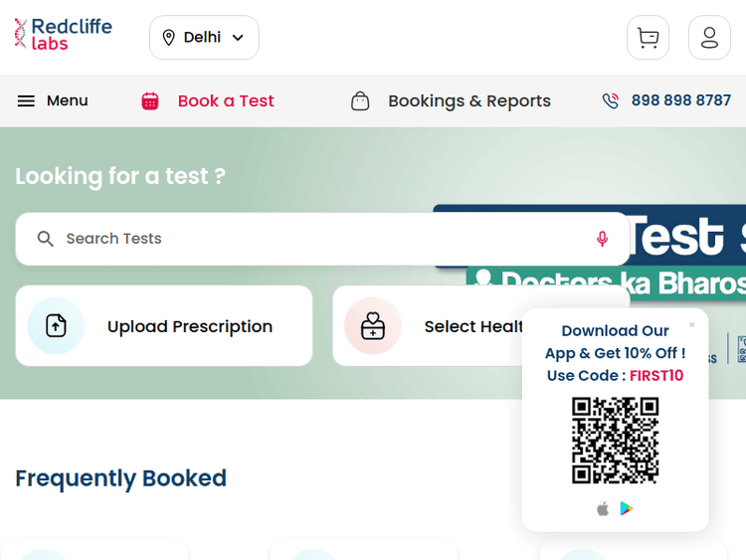Click the Redcliffe Labs logo
Screen dimensions: 746x560
click(64, 34)
